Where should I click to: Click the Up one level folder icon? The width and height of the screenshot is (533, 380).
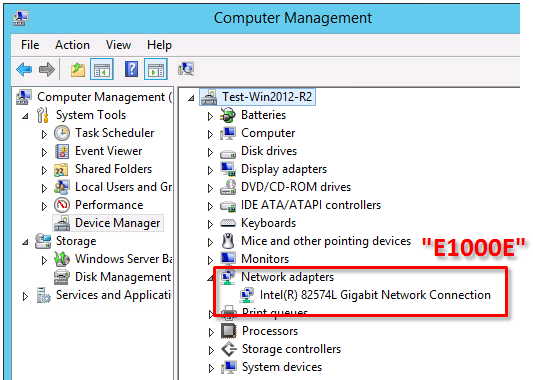[78, 69]
